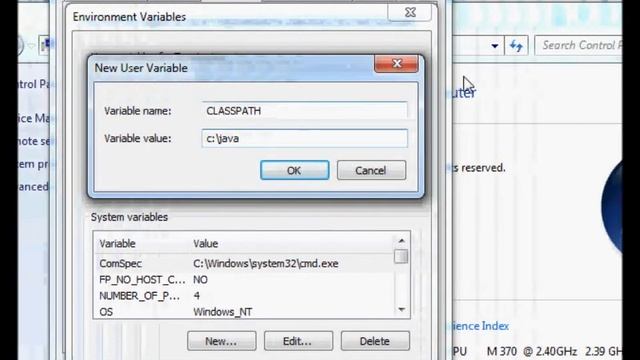Select the NUMBER_OF_P... variable row
This screenshot has width=640, height=360.
tap(245, 296)
